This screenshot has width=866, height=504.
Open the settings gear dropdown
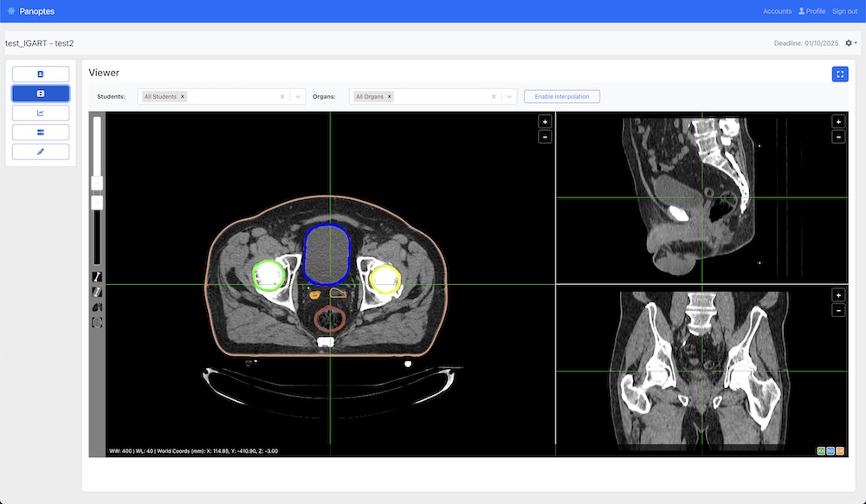pos(851,42)
